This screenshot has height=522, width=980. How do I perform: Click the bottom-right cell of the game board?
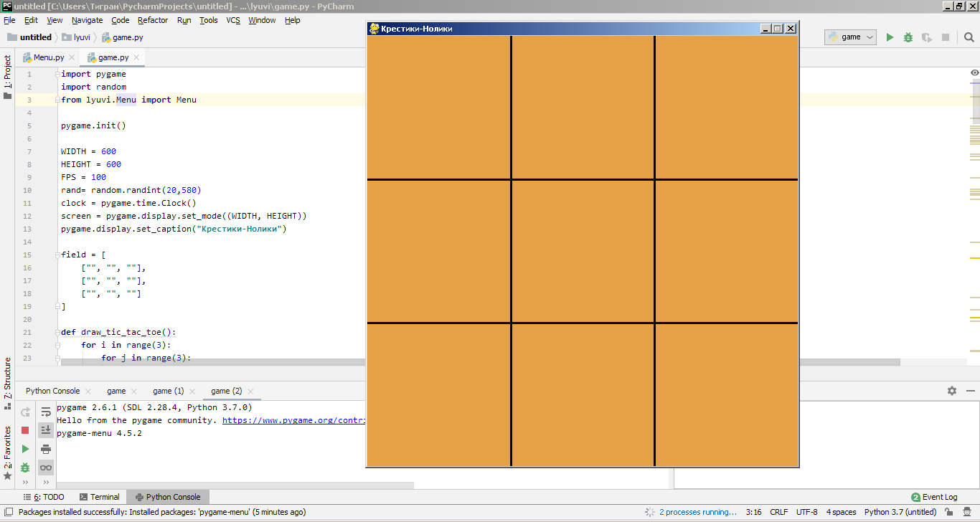726,394
